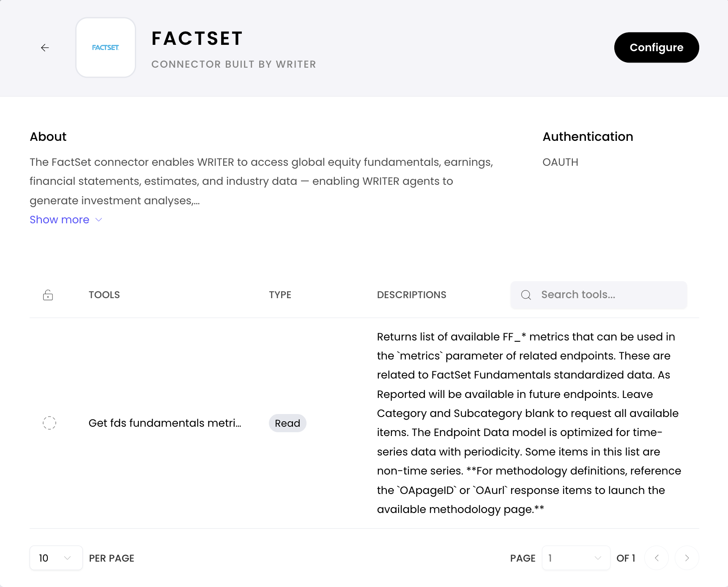Click the TOOLS column header
The width and height of the screenshot is (728, 587).
104,295
